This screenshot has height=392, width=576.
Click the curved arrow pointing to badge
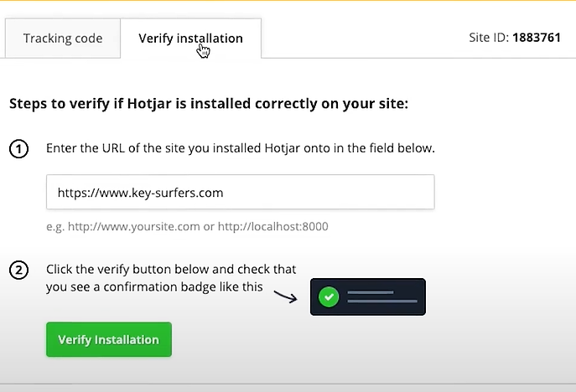click(285, 297)
